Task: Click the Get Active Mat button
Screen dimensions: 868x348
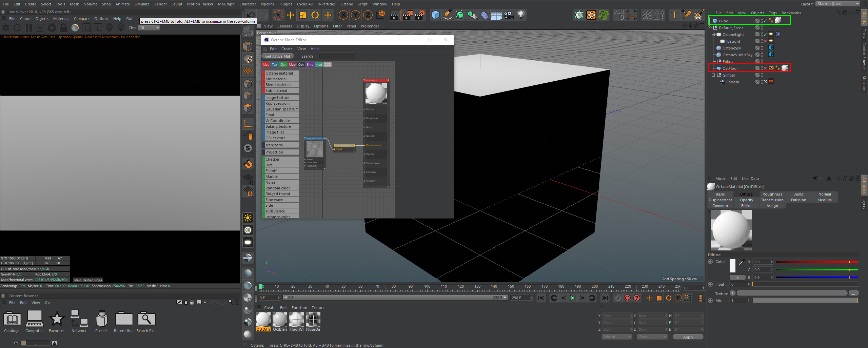Action: click(277, 56)
